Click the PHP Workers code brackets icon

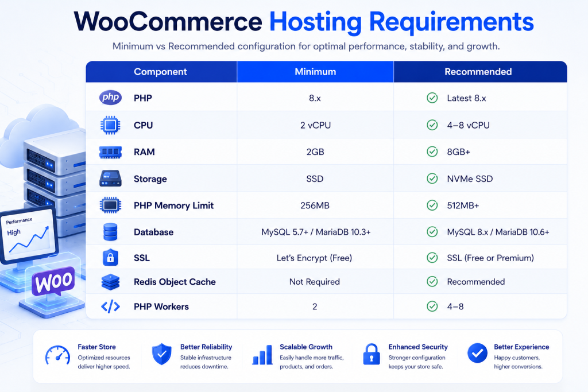coord(110,306)
